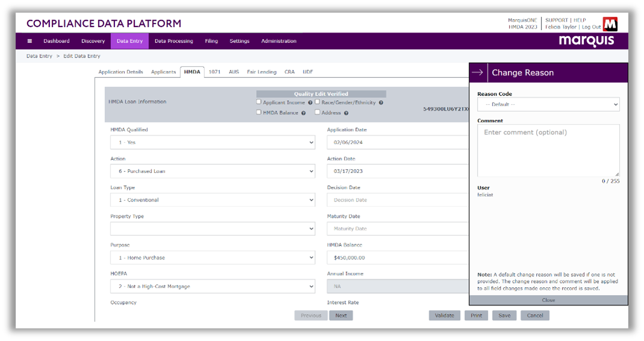Click the Felicia Taylor user name
The image size is (644, 341).
561,27
